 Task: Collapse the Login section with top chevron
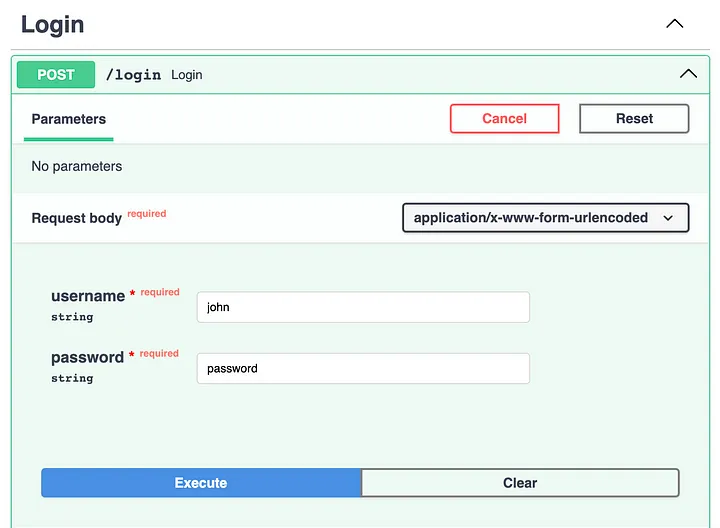click(675, 23)
